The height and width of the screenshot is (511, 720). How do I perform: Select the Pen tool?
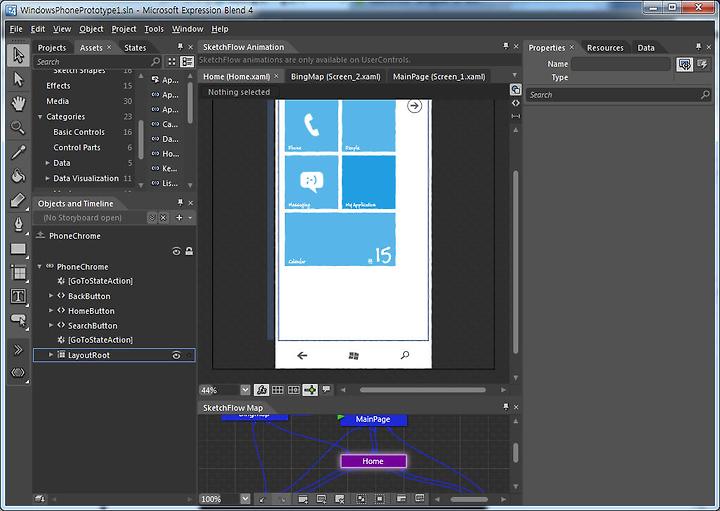coord(18,225)
